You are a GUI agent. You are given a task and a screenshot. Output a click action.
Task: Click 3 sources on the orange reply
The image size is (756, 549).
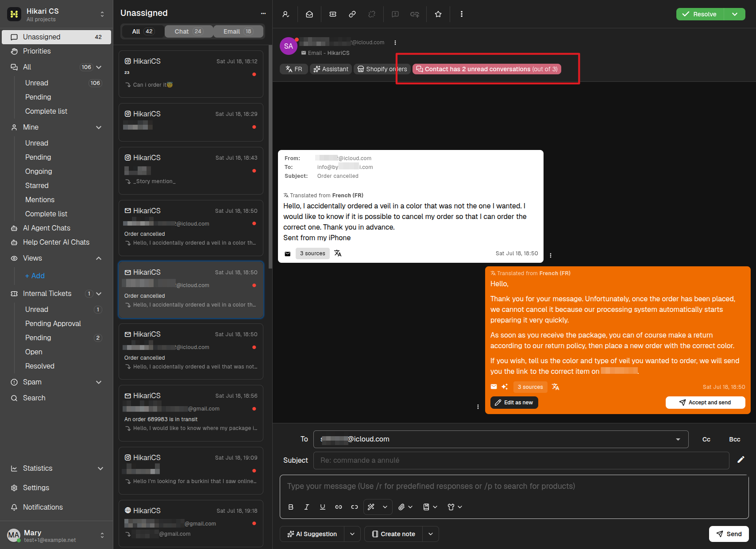[x=530, y=387]
